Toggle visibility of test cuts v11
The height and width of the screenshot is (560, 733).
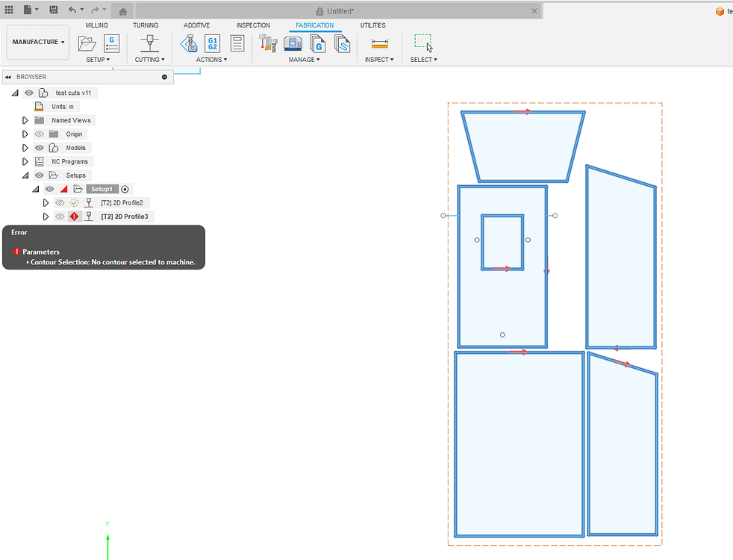coord(28,93)
